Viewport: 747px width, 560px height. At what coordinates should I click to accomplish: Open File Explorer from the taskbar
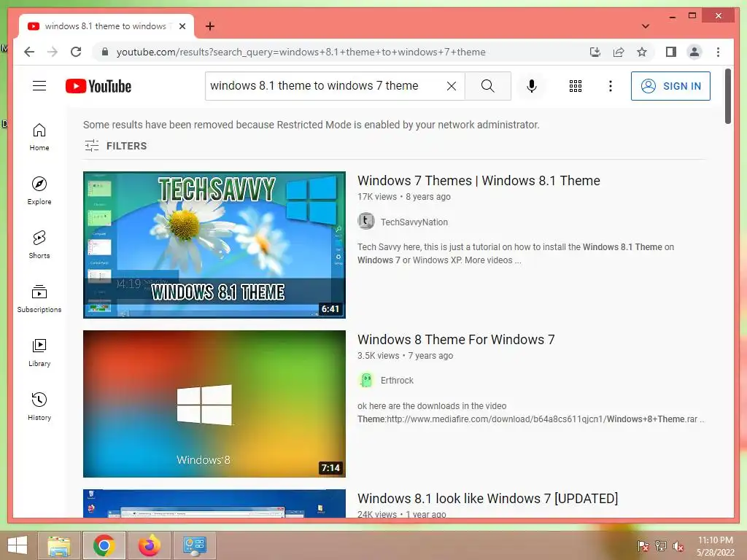tap(60, 545)
